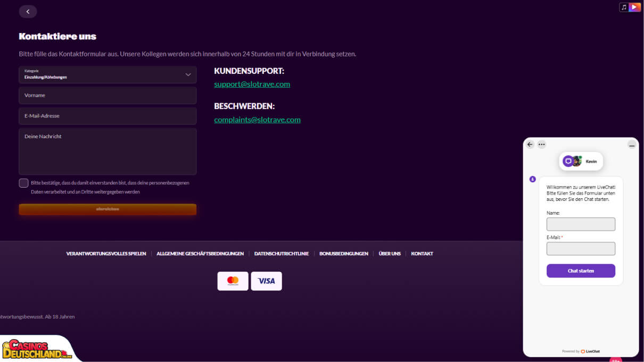Go back in the LiveChat widget

point(530,144)
